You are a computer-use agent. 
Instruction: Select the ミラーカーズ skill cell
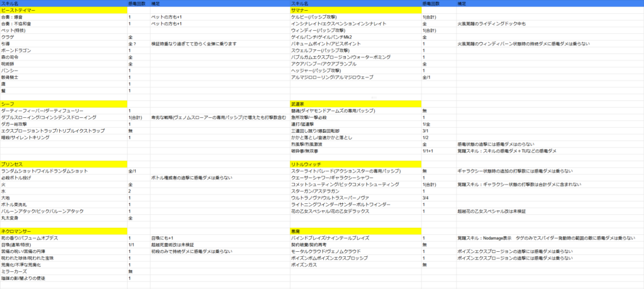14,271
